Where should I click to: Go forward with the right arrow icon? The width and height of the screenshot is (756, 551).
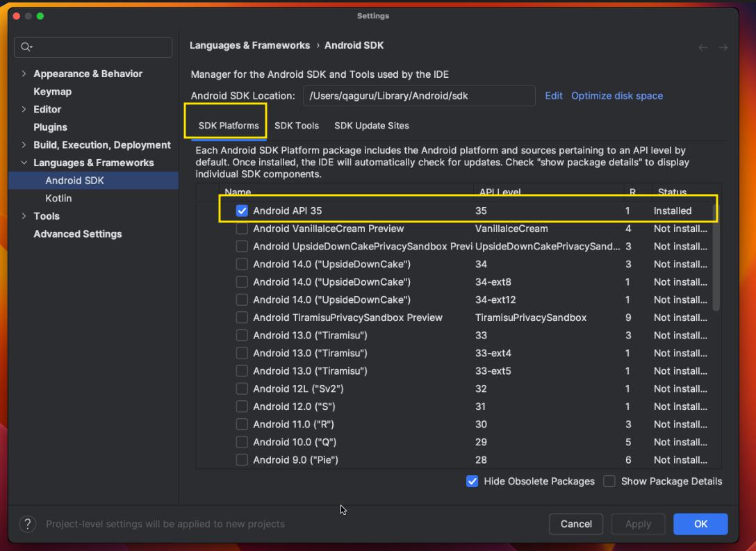(x=723, y=47)
